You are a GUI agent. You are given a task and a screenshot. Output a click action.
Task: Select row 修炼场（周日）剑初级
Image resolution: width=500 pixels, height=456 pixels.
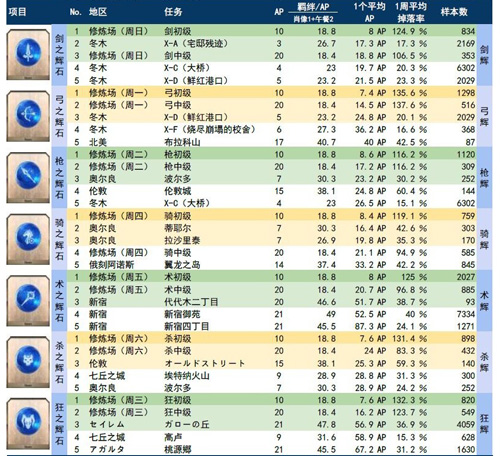272,31
